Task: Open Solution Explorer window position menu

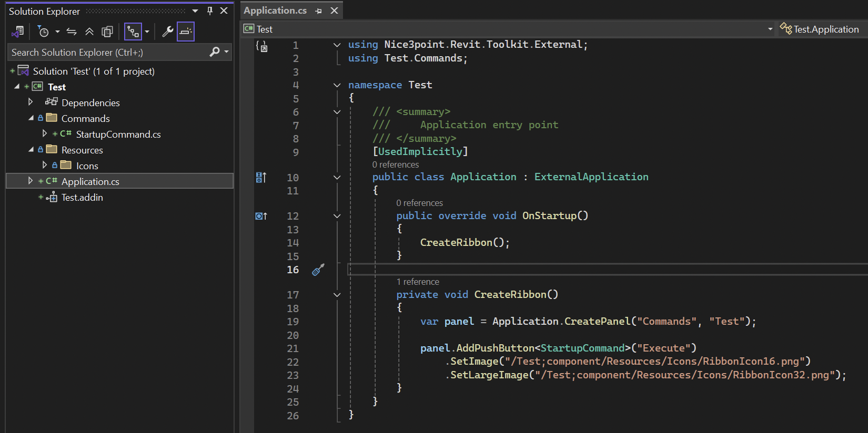Action: (195, 11)
